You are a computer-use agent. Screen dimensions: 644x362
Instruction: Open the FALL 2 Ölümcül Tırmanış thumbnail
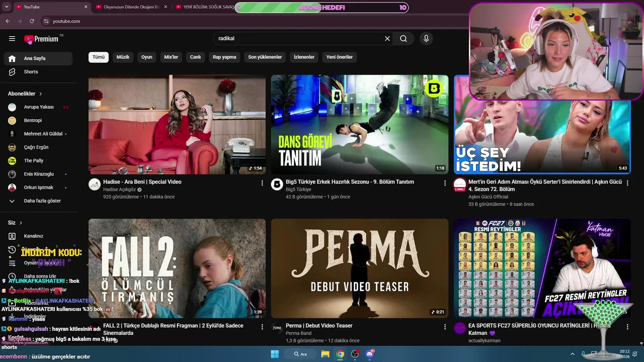click(x=177, y=268)
